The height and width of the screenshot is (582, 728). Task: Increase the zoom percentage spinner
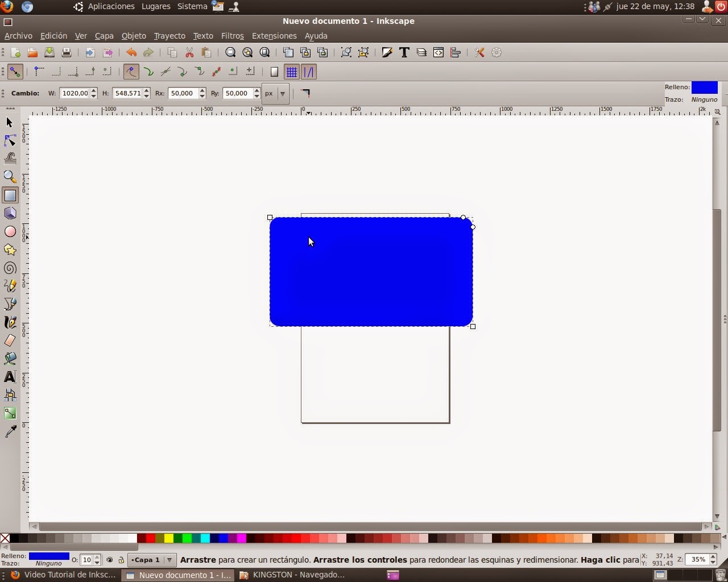click(x=713, y=556)
